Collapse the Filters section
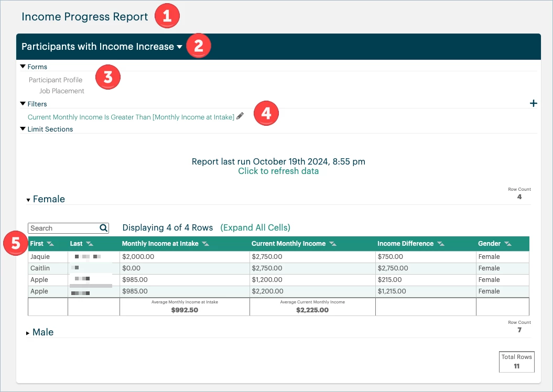The image size is (553, 392). click(x=23, y=104)
